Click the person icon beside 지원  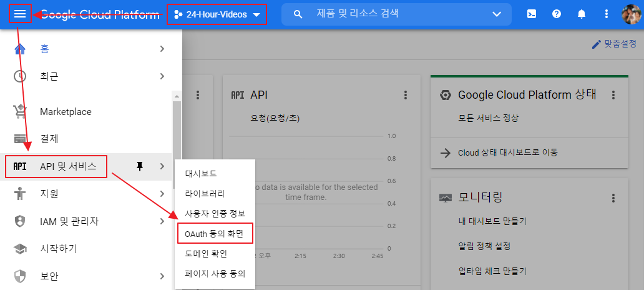point(20,193)
